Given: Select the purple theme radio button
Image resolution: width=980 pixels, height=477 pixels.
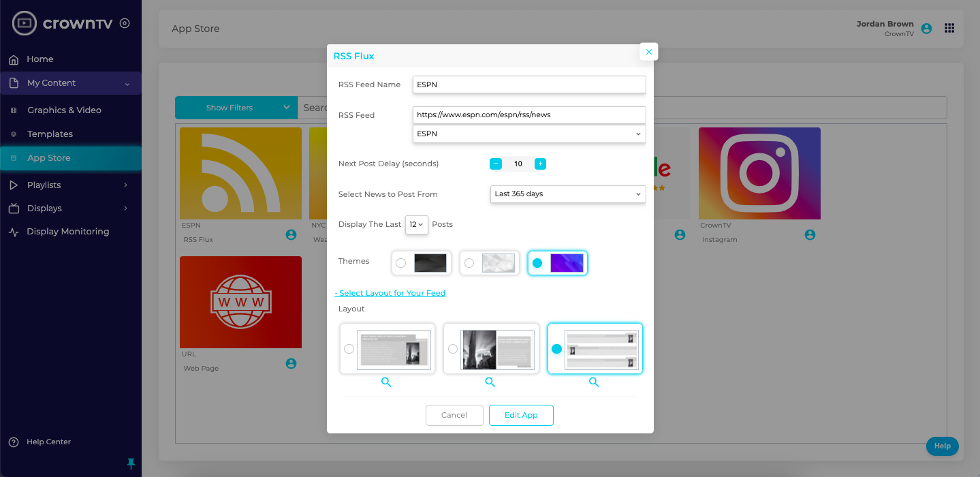Looking at the screenshot, I should (x=537, y=263).
